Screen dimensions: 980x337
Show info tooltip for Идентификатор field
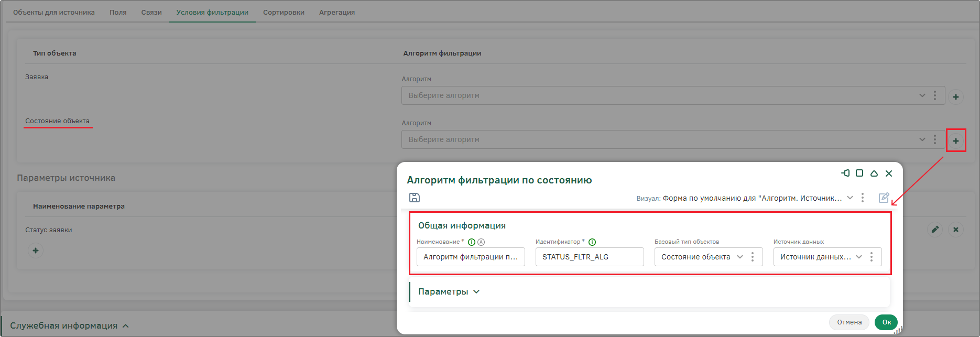click(592, 242)
